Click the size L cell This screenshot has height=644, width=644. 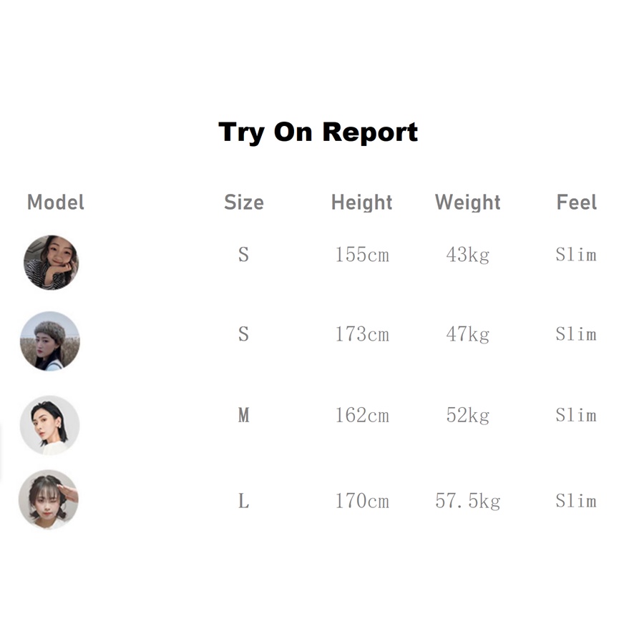pyautogui.click(x=243, y=501)
